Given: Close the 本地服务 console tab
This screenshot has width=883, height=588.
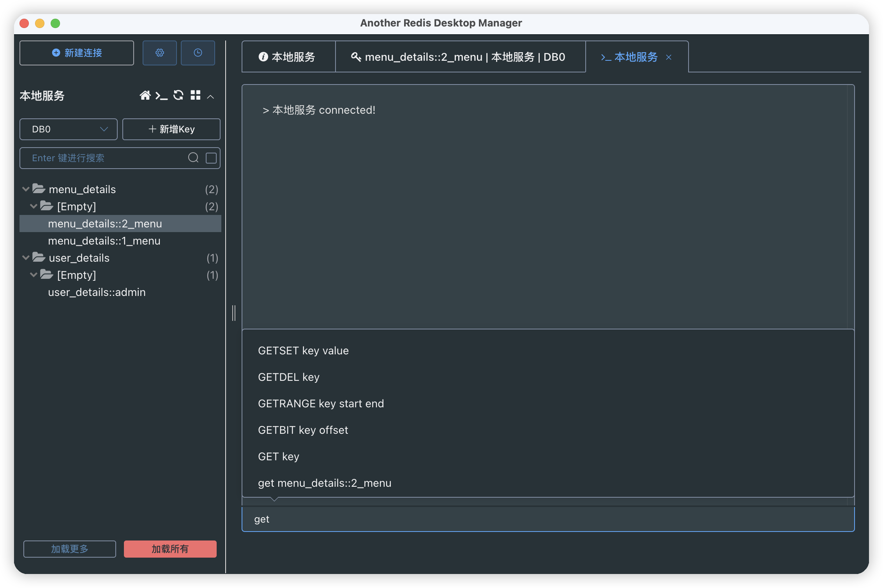Looking at the screenshot, I should tap(669, 57).
